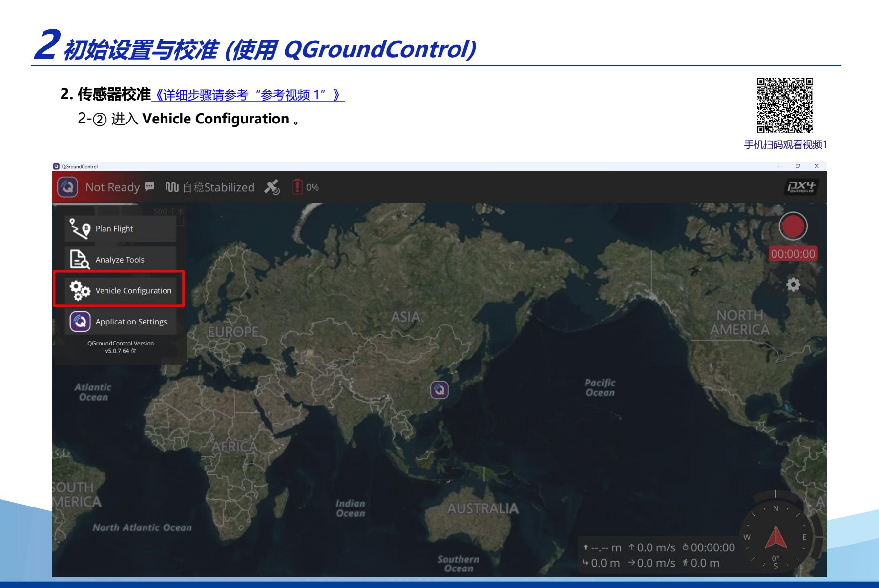879x588 pixels.
Task: Click the Atlantic Ocean map label
Action: (93, 392)
